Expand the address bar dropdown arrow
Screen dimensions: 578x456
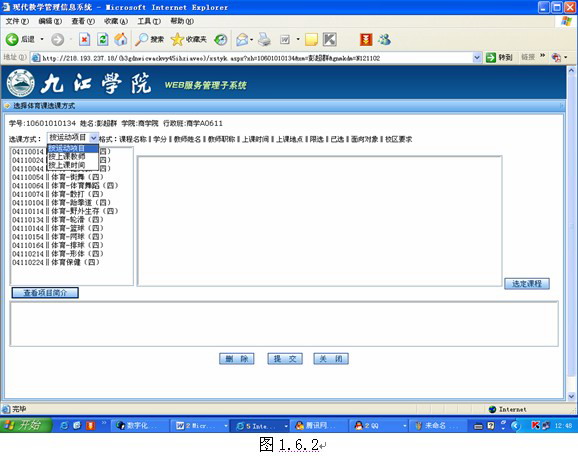coord(477,58)
